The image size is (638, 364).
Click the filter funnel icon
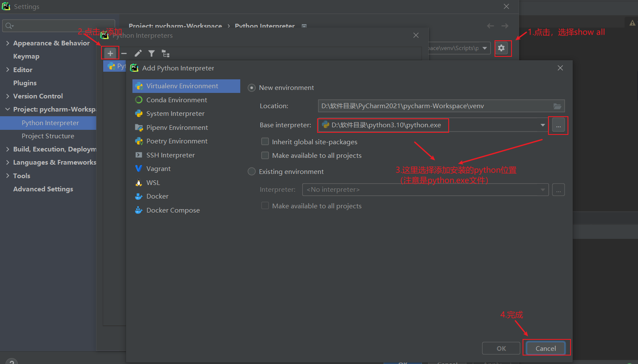(152, 53)
